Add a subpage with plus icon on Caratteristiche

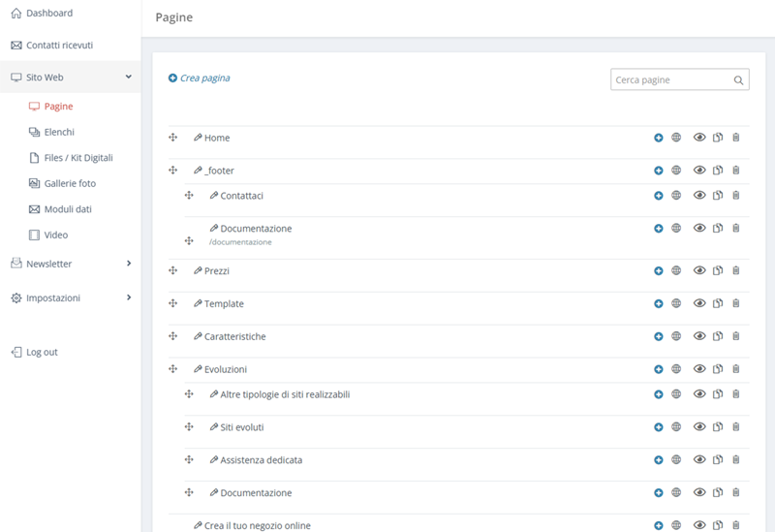pos(659,337)
